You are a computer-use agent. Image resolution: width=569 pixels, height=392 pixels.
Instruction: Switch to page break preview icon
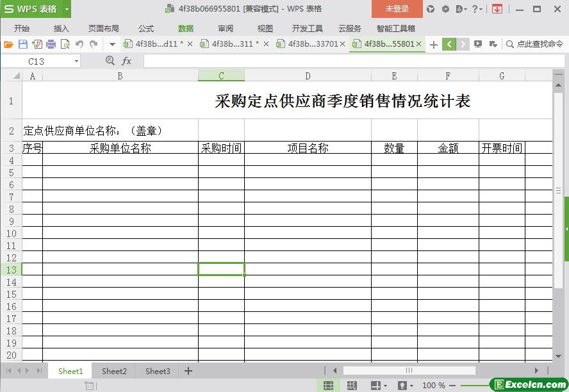pos(352,385)
